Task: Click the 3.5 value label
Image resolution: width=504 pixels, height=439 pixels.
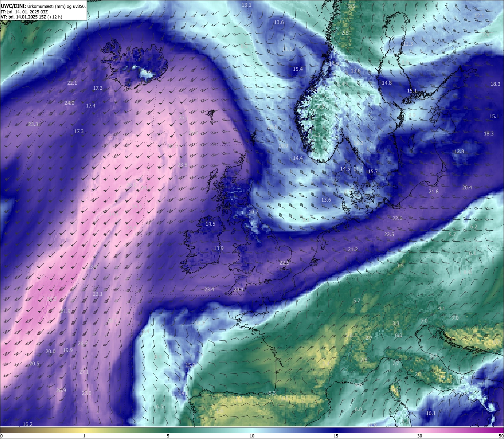Action: click(400, 265)
